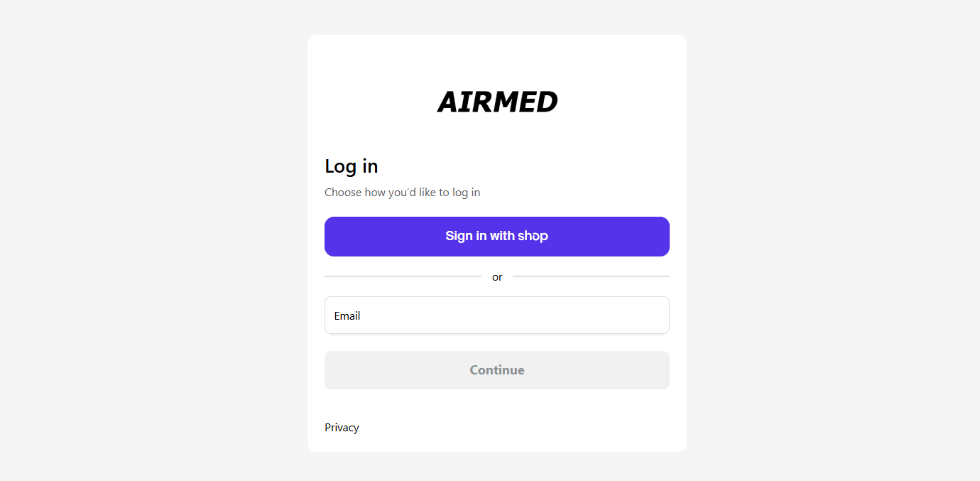Submit the login form with Continue
The height and width of the screenshot is (481, 980).
point(496,370)
